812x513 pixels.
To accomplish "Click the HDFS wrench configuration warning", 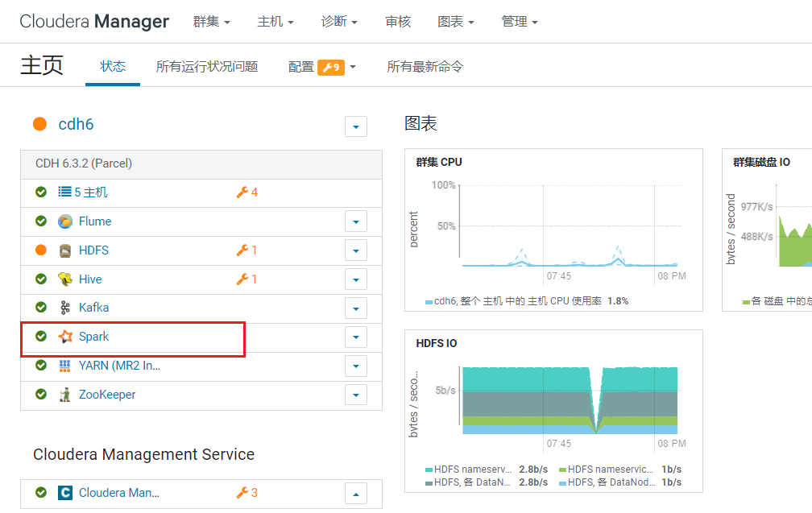I will pyautogui.click(x=246, y=250).
